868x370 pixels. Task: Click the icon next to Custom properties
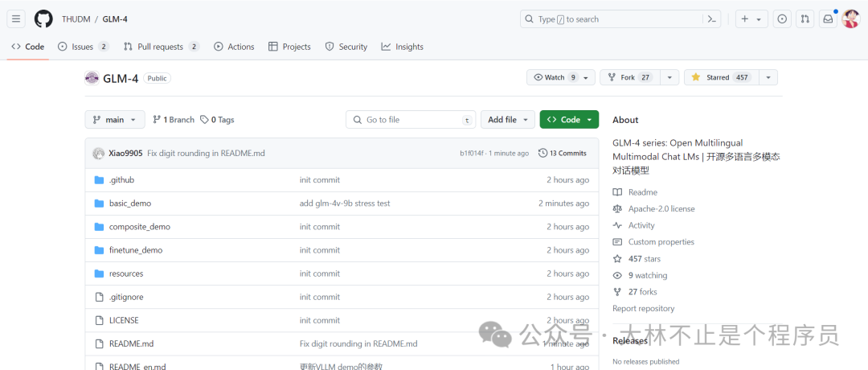tap(617, 242)
